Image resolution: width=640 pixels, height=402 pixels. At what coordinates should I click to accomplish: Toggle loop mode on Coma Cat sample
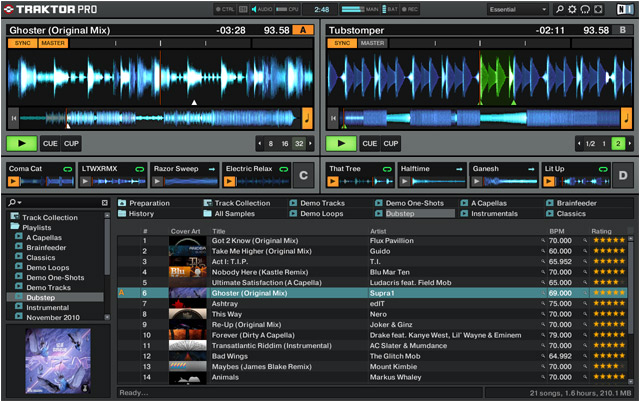click(68, 169)
